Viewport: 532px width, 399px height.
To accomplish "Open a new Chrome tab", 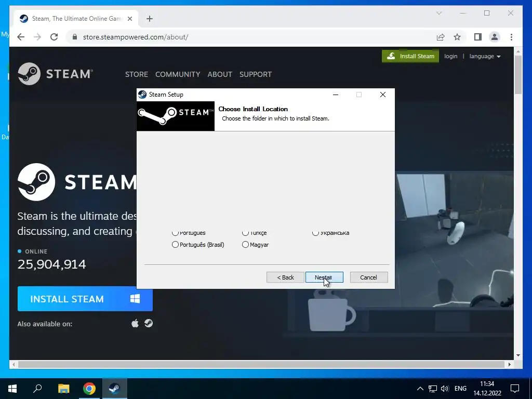I will 150,19.
